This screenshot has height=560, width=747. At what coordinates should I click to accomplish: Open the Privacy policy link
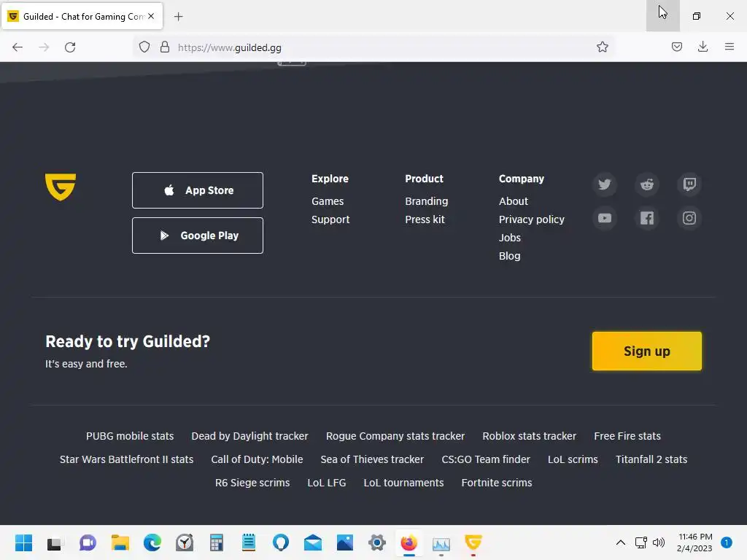click(532, 219)
